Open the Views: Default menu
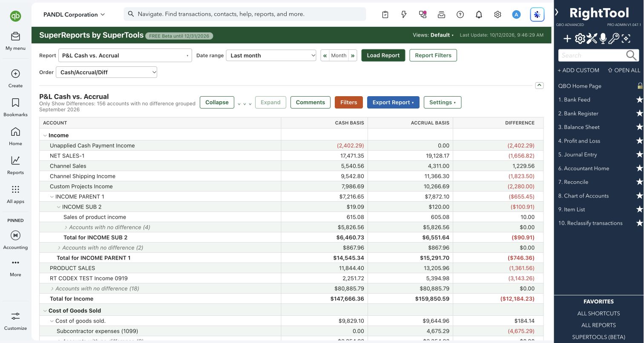Screen dimensions: 644x343 click(433, 35)
